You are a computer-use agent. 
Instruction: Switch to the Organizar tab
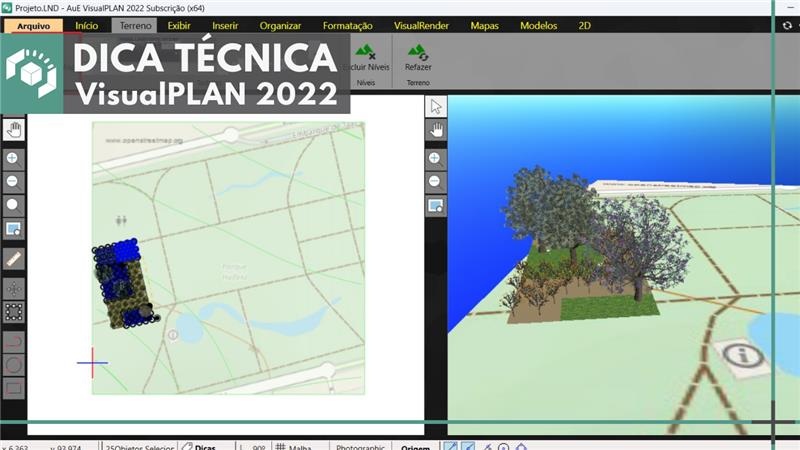[280, 26]
